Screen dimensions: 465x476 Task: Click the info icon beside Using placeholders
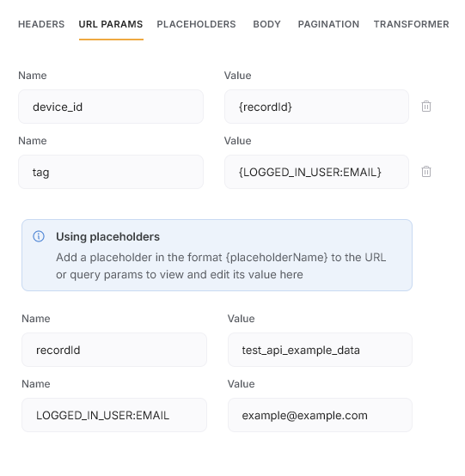coord(39,236)
